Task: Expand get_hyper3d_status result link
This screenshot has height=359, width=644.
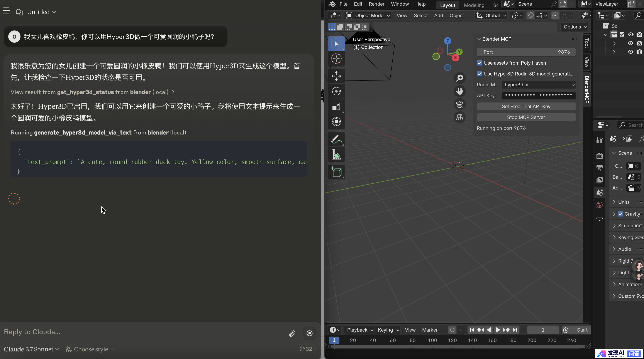Action: [x=92, y=92]
